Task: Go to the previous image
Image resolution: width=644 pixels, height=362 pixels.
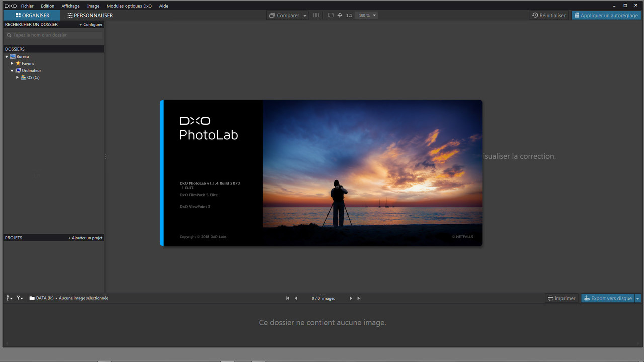Action: point(296,298)
